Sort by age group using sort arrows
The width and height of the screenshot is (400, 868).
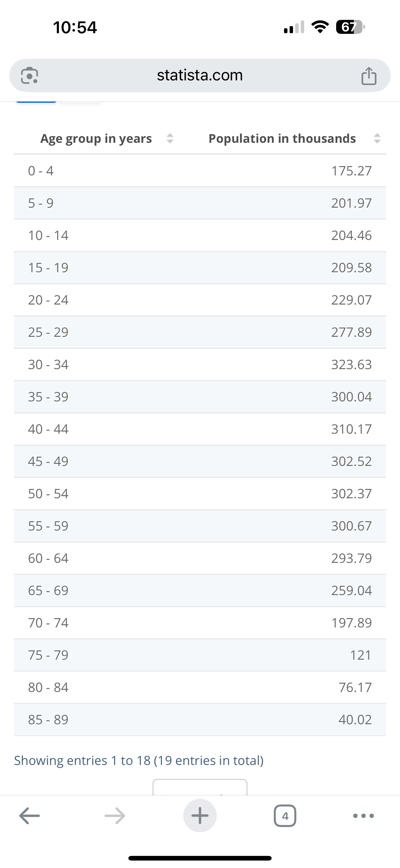click(x=170, y=138)
